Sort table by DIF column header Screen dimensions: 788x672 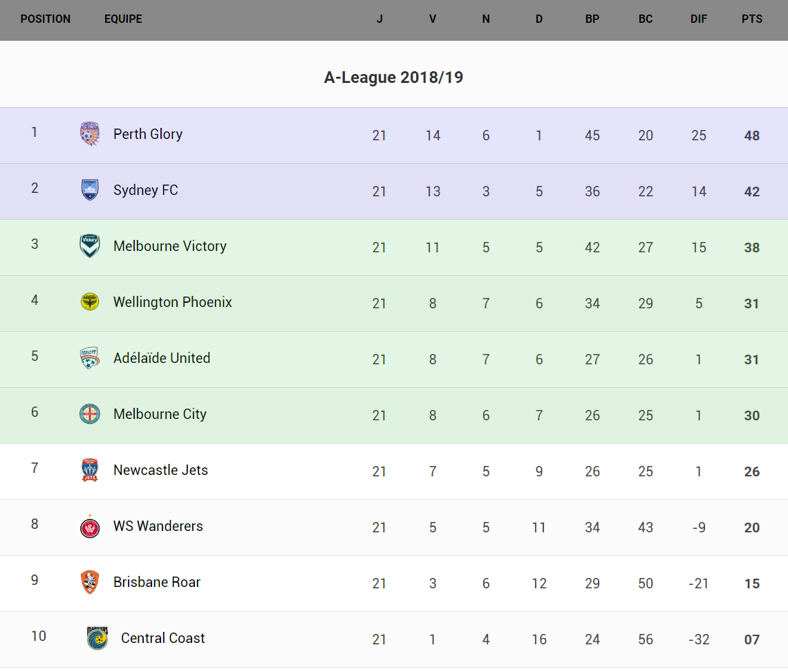[699, 19]
